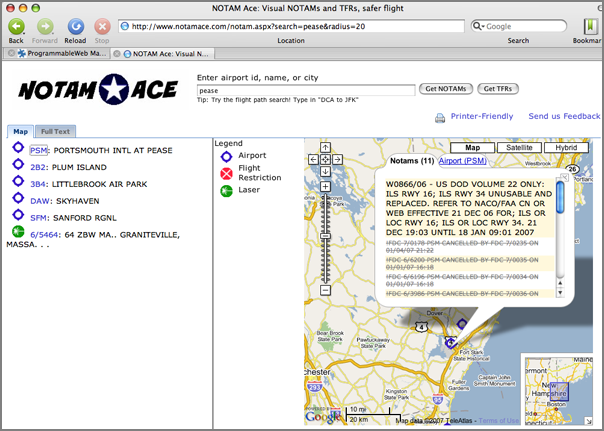Open the map Terms of Use link

(x=499, y=421)
